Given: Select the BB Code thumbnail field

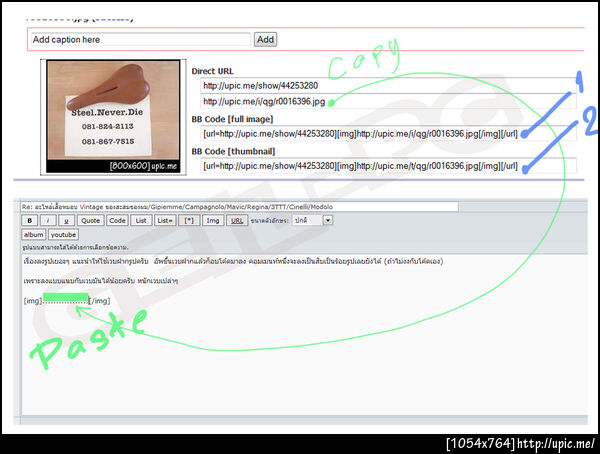Looking at the screenshot, I should click(388, 166).
